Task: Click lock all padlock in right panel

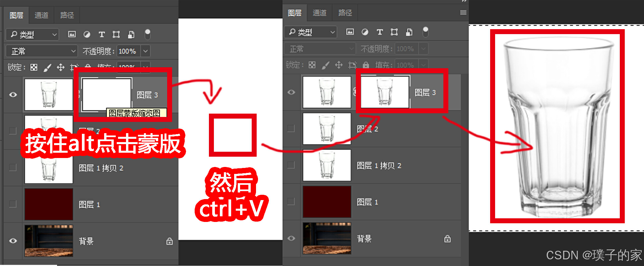Action: point(366,65)
